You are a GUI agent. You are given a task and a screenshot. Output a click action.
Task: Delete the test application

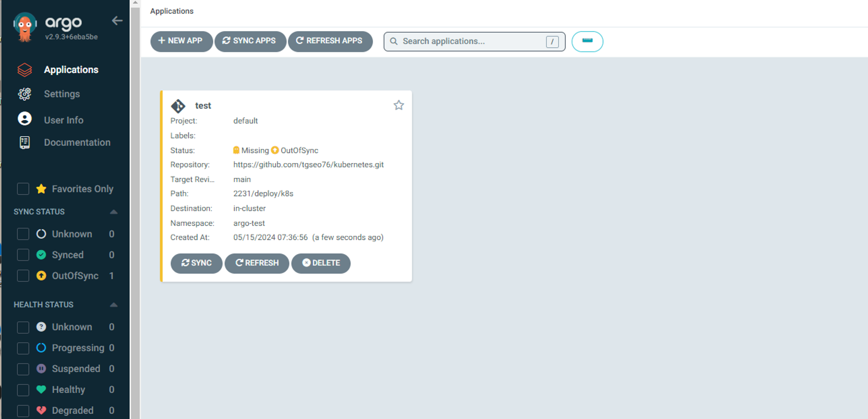pyautogui.click(x=321, y=263)
